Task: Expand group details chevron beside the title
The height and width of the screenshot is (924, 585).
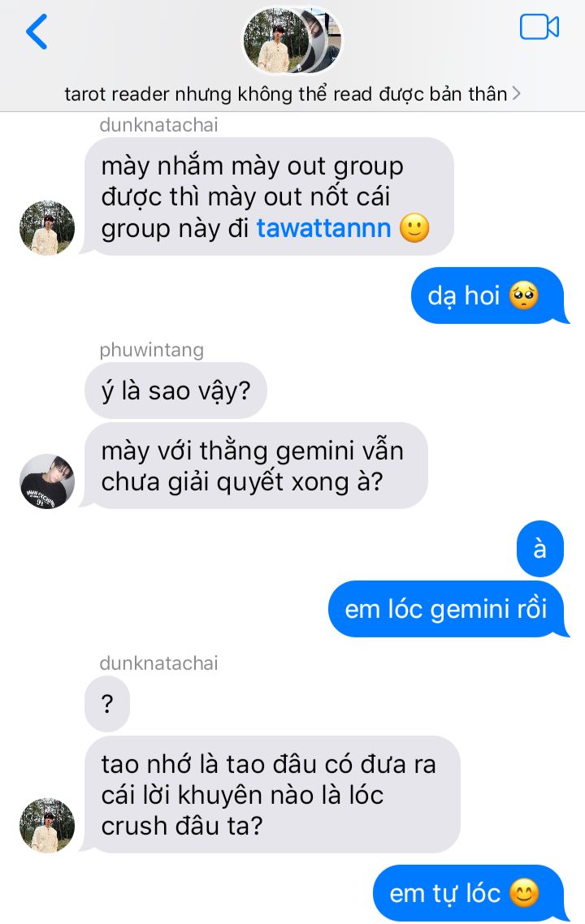Action: [516, 93]
